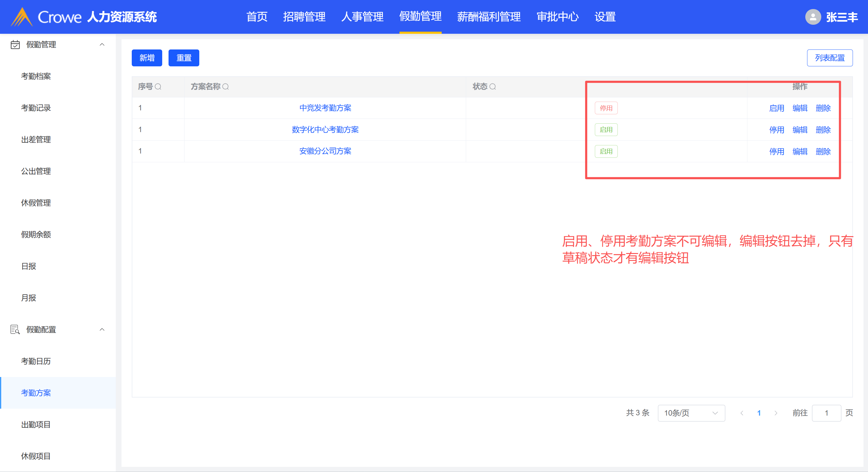Click the Crowe logo icon
Viewport: 868px width, 472px height.
click(22, 17)
